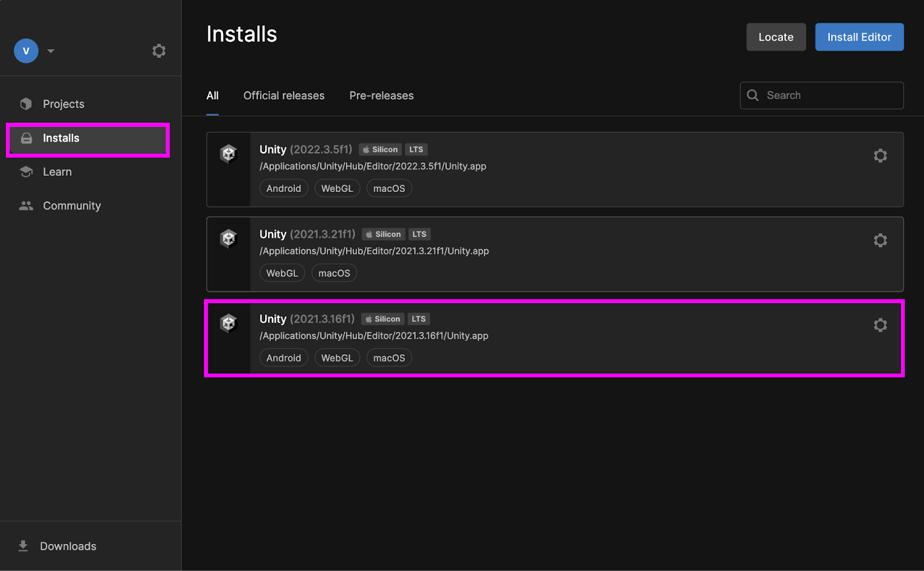Open the Hub preferences gear in sidebar
The height and width of the screenshot is (571, 924).
pos(159,51)
